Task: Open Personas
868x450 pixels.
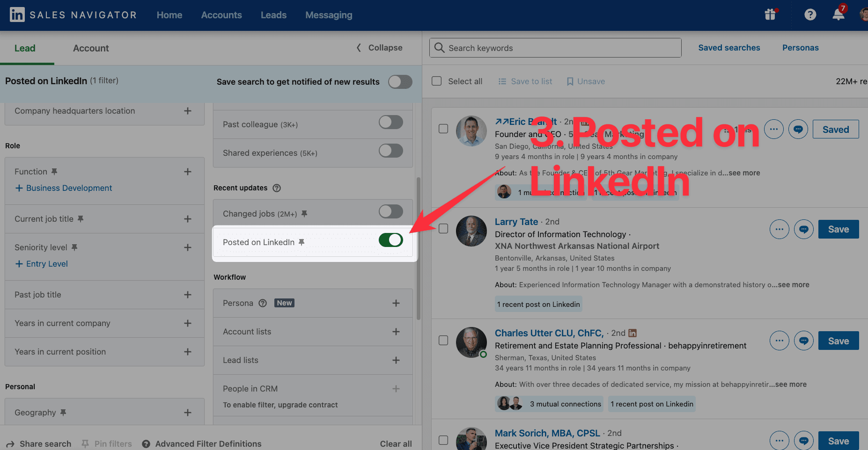Action: coord(801,48)
